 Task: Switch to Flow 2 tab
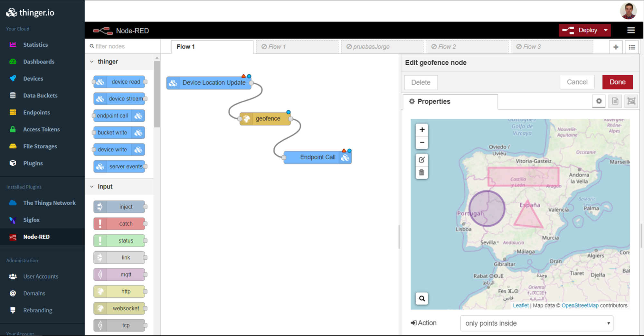467,47
